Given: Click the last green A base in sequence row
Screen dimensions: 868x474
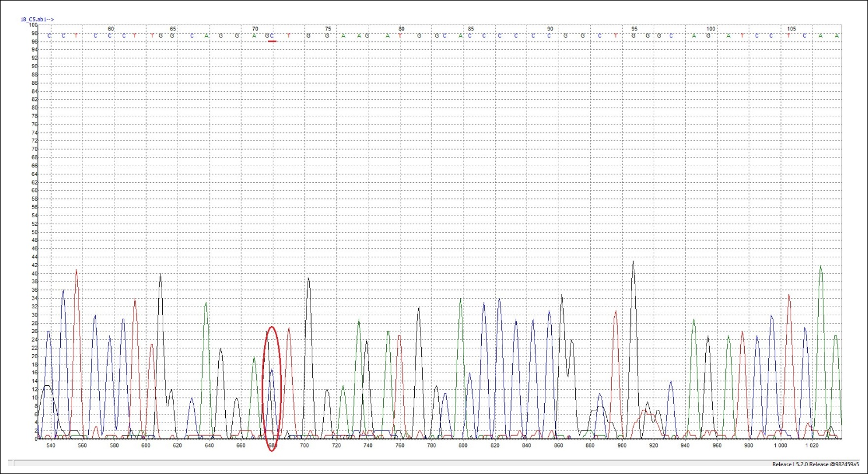Looking at the screenshot, I should (837, 36).
